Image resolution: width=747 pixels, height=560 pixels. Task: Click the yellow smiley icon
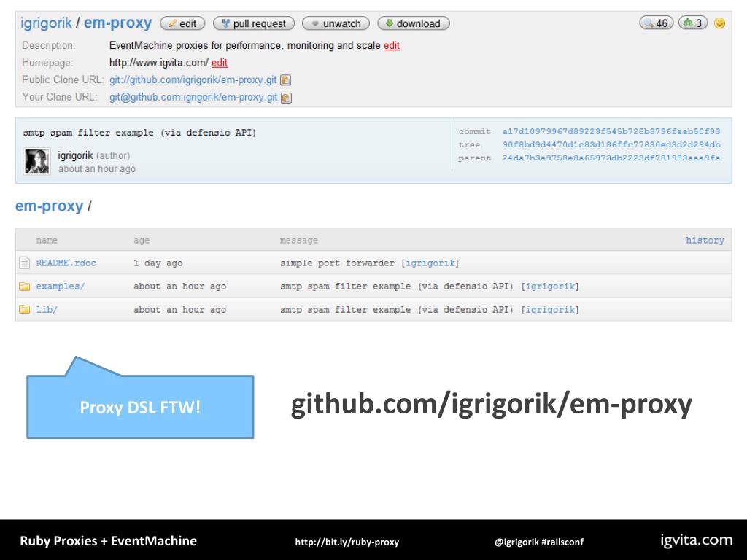click(x=719, y=23)
